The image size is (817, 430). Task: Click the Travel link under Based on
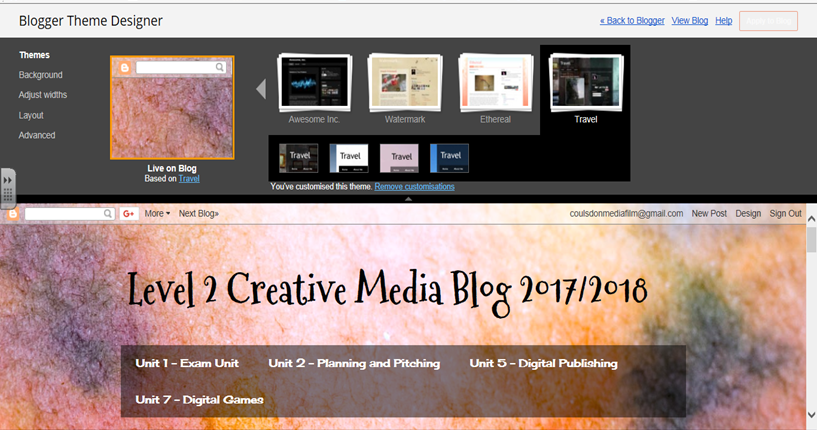click(189, 178)
